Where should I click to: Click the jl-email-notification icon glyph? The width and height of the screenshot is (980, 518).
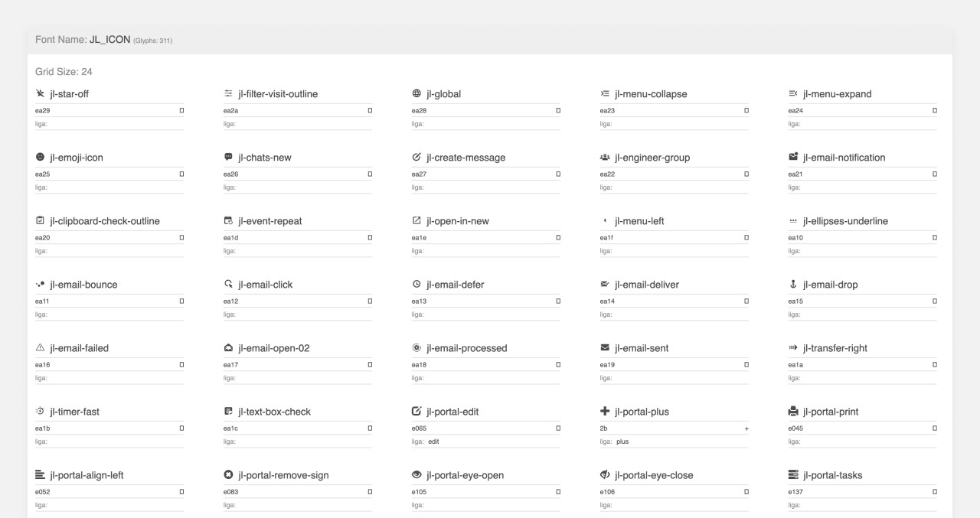[x=793, y=158]
